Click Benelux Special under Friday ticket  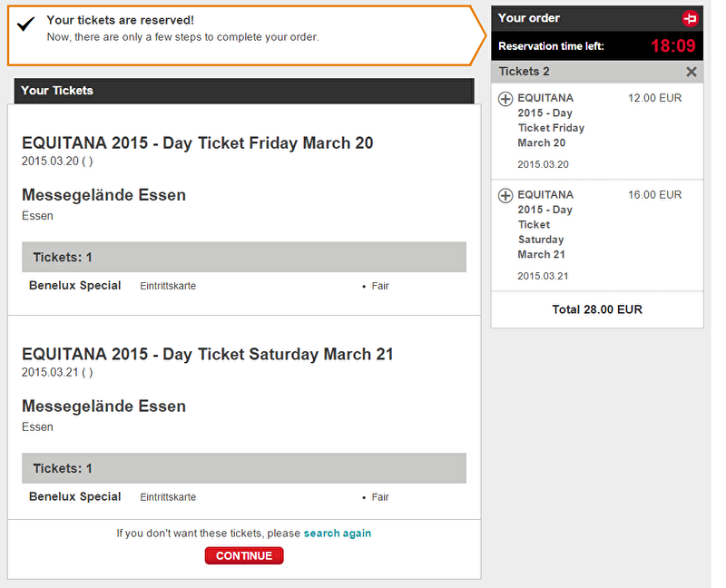[75, 286]
